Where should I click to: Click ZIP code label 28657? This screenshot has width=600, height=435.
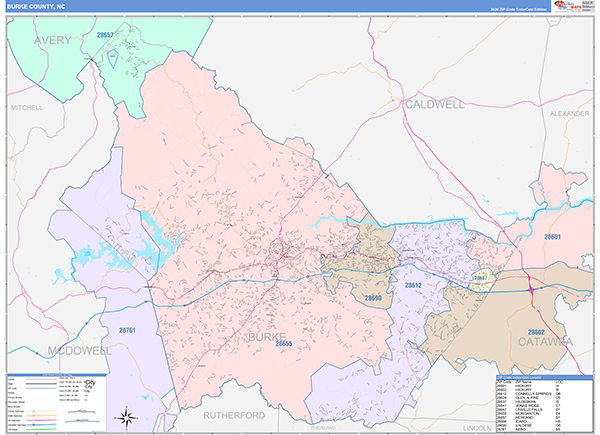pos(105,35)
